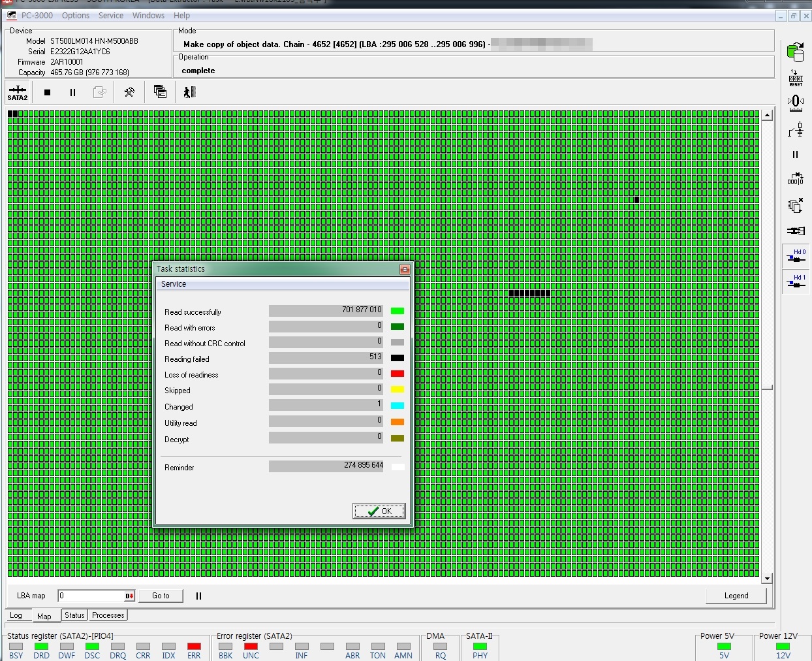This screenshot has width=812, height=661.
Task: Click the zero-position ruler icon
Action: click(796, 103)
